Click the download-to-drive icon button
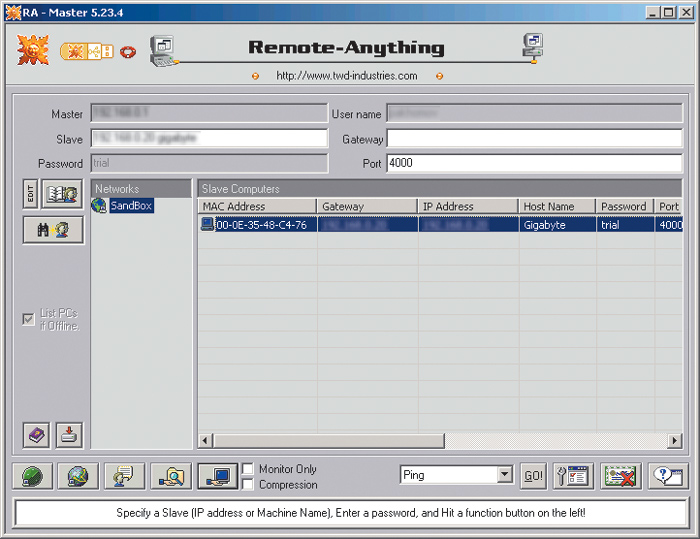 [x=69, y=435]
